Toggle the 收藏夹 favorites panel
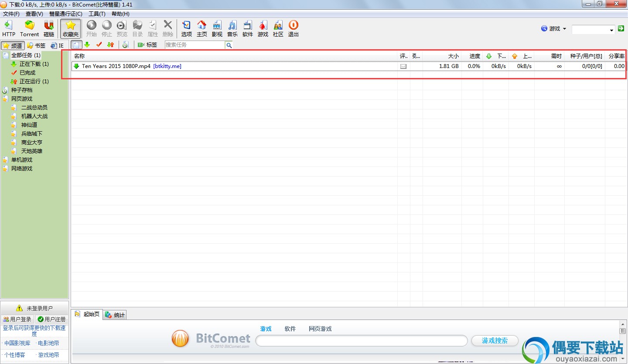Viewport: 628px width, 364px height. pyautogui.click(x=70, y=28)
